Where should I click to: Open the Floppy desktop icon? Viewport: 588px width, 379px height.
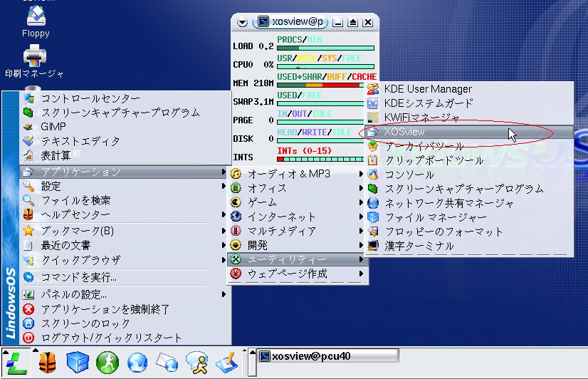[x=36, y=21]
